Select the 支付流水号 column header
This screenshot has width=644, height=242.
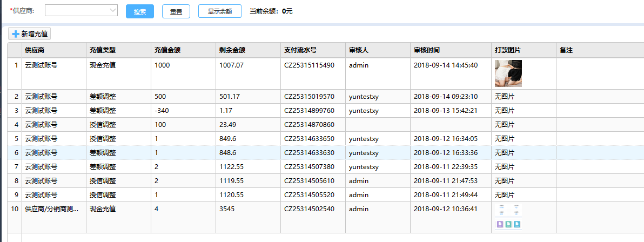pyautogui.click(x=300, y=50)
